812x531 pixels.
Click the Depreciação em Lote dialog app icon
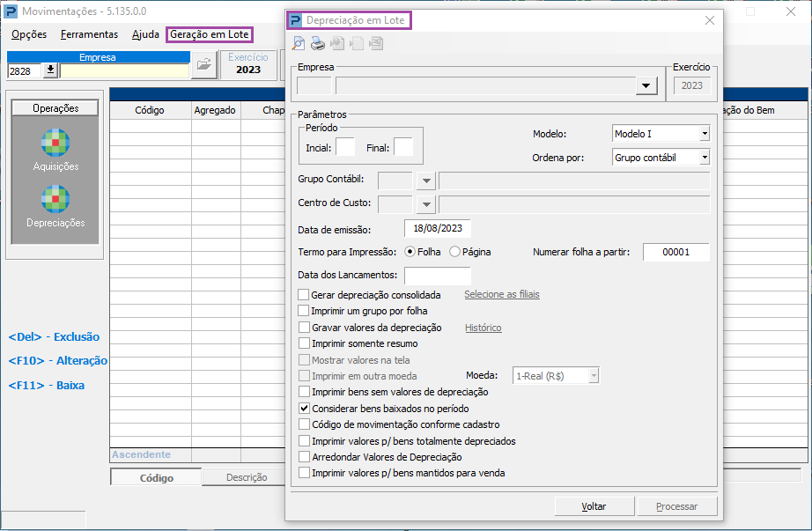point(295,20)
